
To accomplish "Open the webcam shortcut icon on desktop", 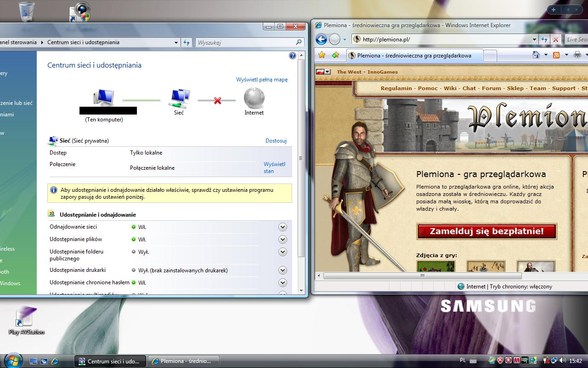I will pos(79,12).
